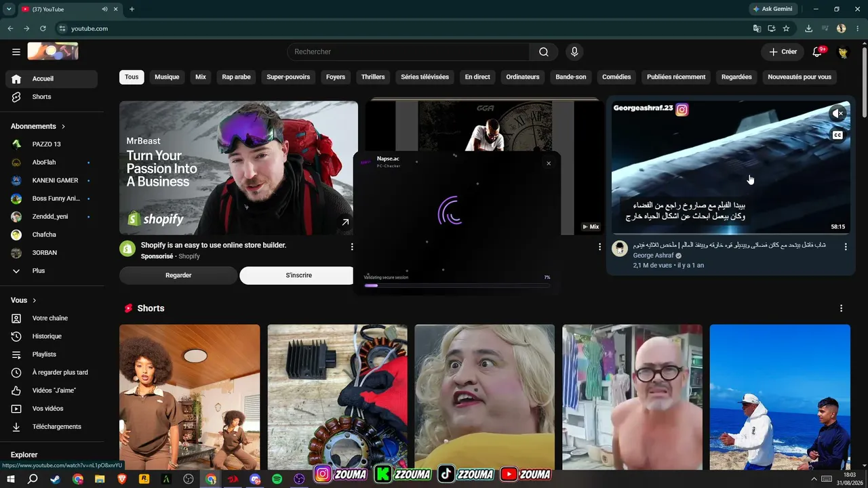The height and width of the screenshot is (488, 868).
Task: Reload the current page
Action: 43,28
